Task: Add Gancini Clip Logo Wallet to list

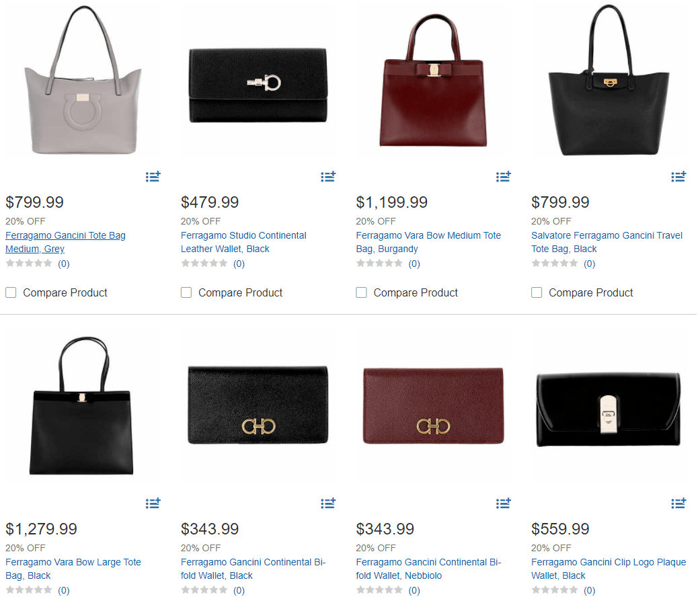Action: coord(678,503)
